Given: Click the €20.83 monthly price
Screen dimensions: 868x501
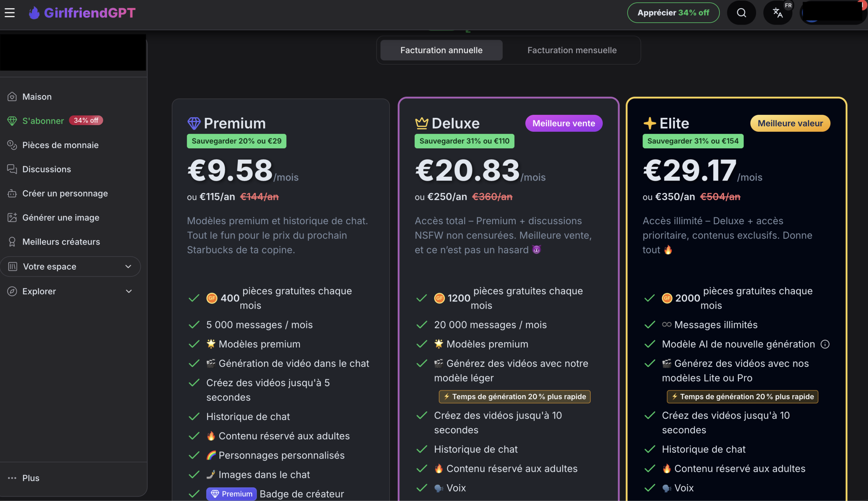Looking at the screenshot, I should click(467, 170).
